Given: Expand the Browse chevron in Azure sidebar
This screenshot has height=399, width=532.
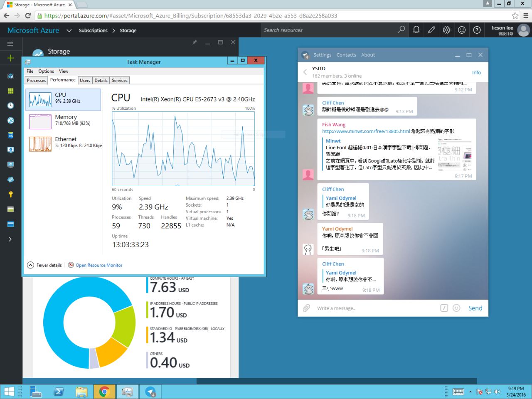Looking at the screenshot, I should (10, 239).
